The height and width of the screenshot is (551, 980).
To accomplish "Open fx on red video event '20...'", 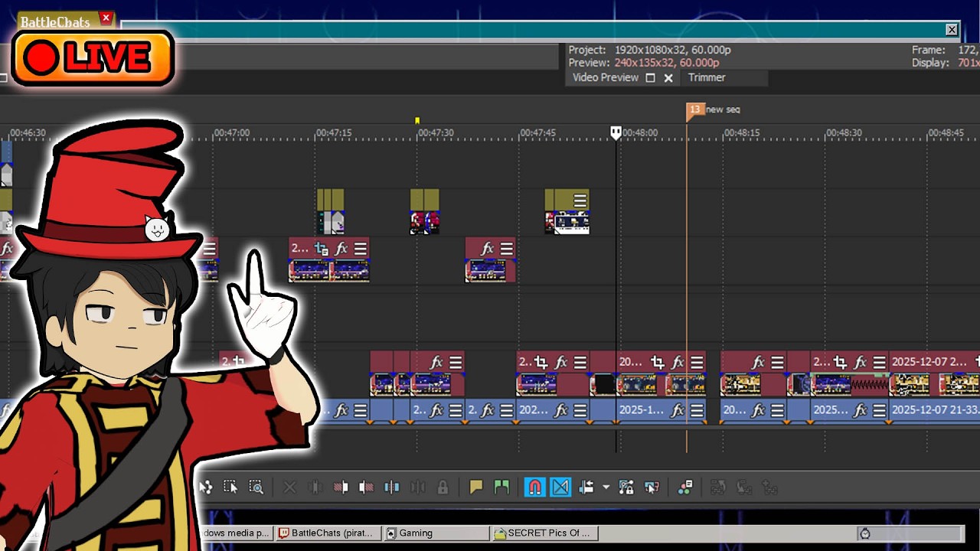I will coord(678,362).
